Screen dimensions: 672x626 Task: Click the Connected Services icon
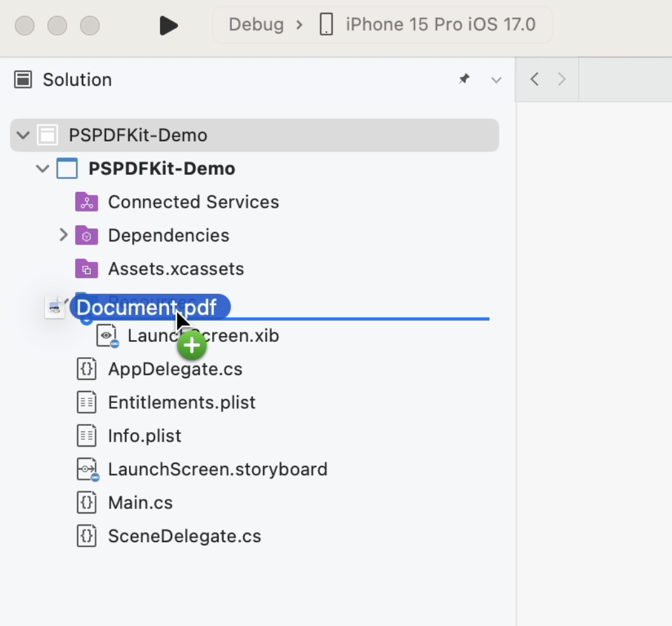click(x=87, y=201)
